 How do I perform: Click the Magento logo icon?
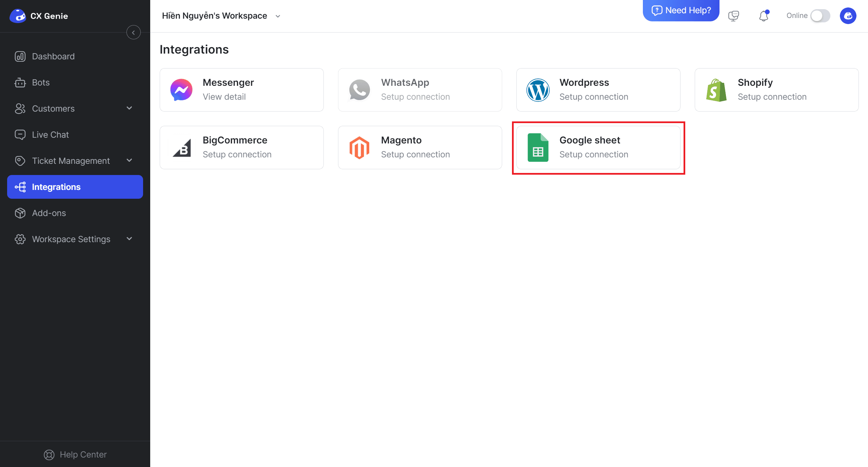(x=359, y=148)
